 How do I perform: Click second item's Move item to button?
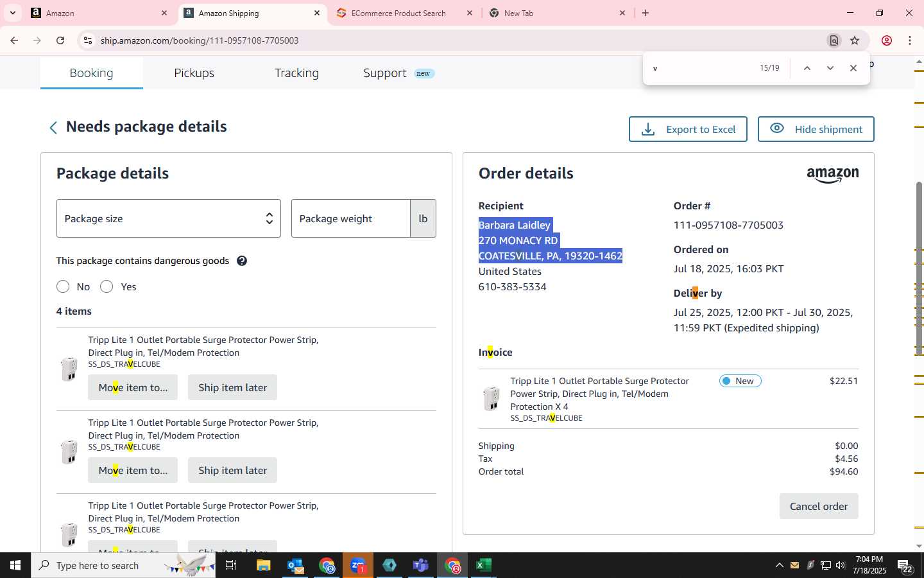(133, 470)
